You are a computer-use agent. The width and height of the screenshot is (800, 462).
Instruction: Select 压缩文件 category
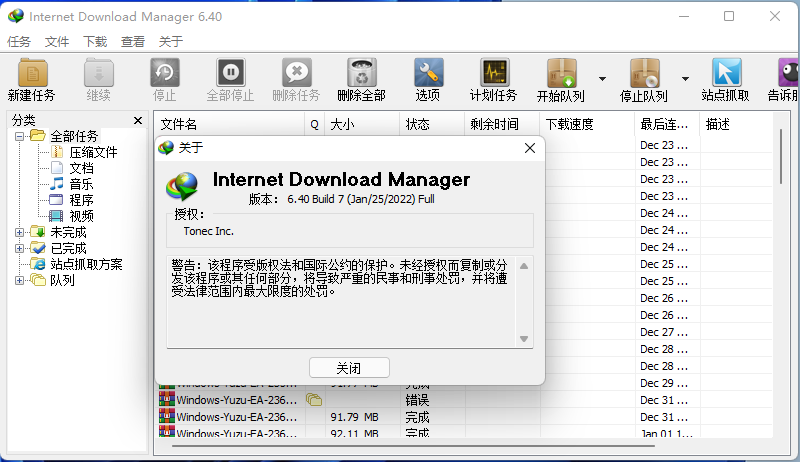pyautogui.click(x=93, y=152)
